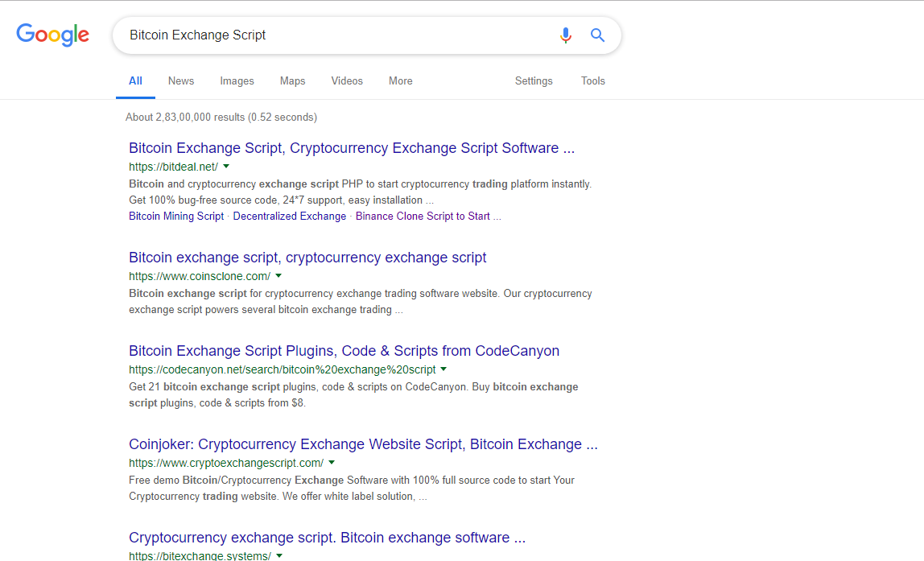The image size is (924, 561).
Task: Click inside the search query input field
Action: click(x=338, y=35)
